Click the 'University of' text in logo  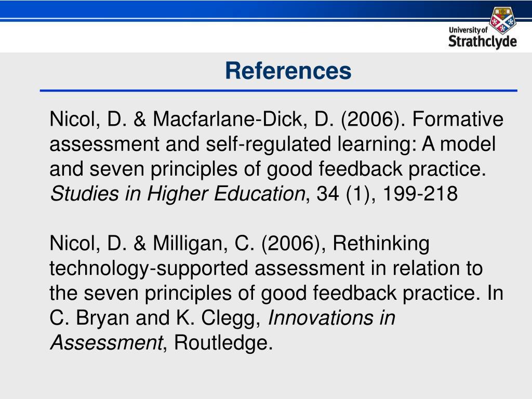468,30
